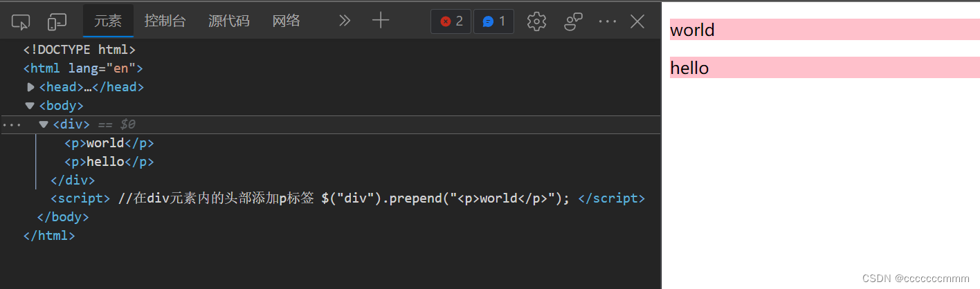The image size is (980, 289).
Task: Select the html lang="en" node
Action: 83,68
